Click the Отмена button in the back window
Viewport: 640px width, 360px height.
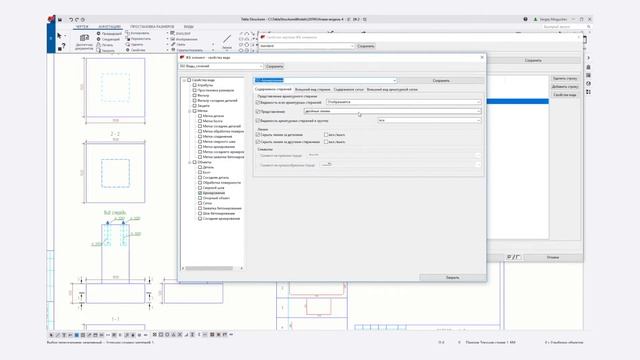click(553, 258)
